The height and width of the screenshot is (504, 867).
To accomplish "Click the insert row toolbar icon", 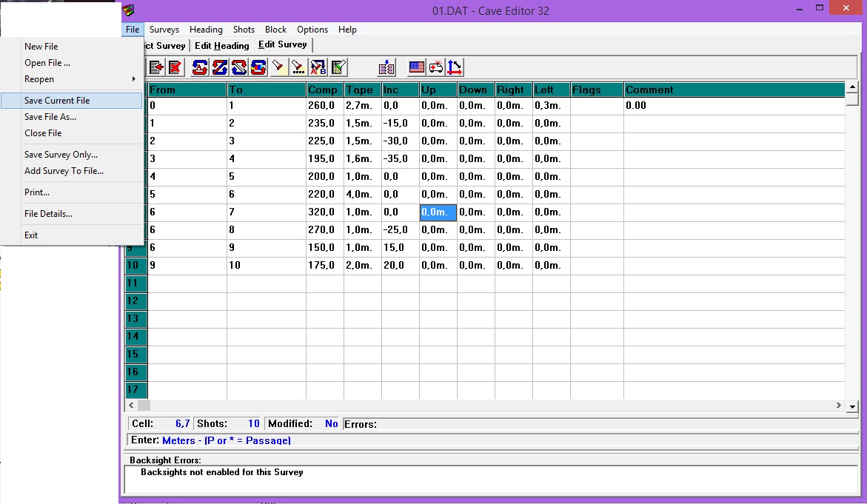I will point(157,68).
